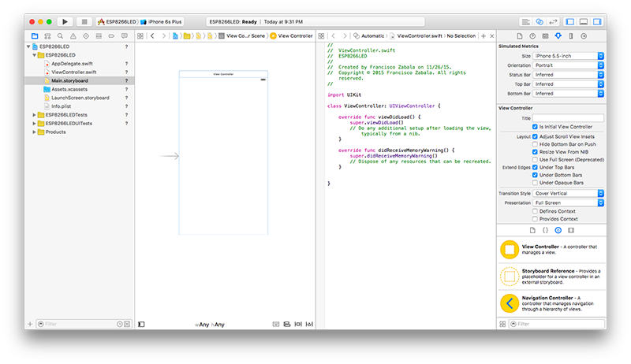Click the view controller Title field
This screenshot has height=364, width=631.
(568, 117)
